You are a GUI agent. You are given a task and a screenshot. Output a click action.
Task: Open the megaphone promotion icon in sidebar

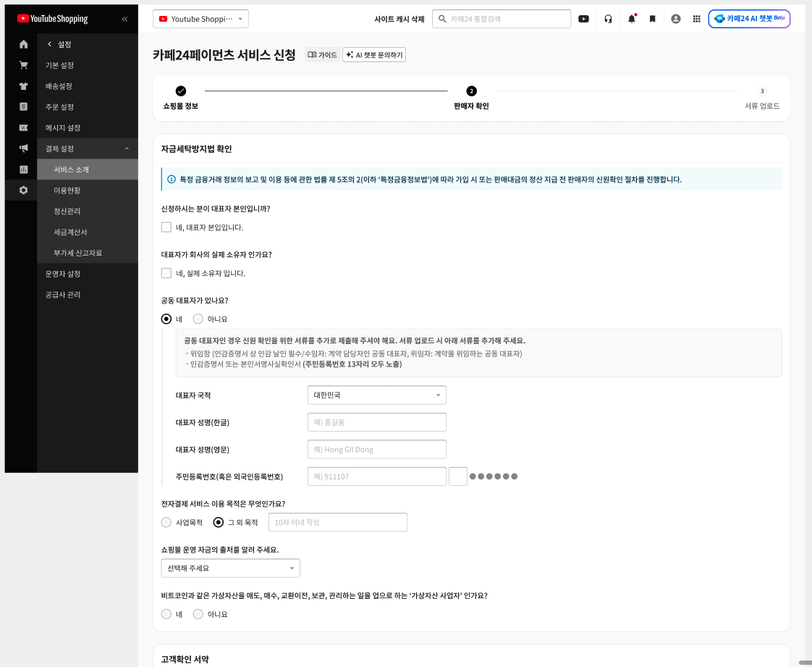(x=23, y=148)
